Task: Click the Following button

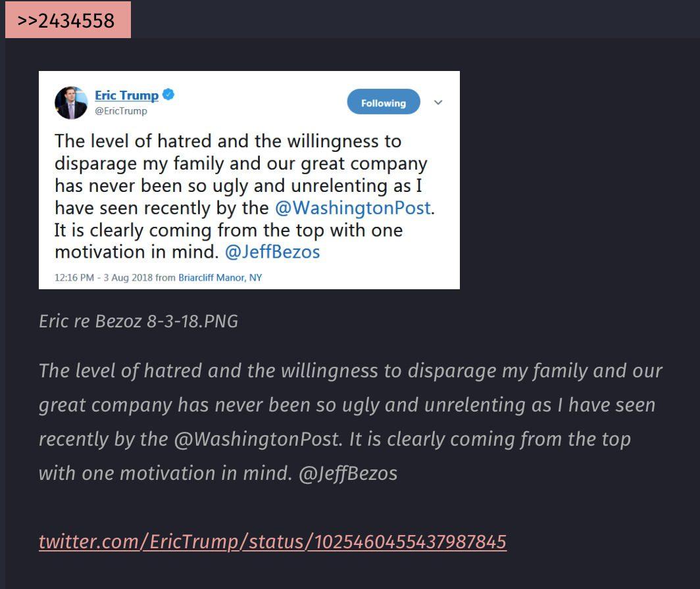Action: [383, 103]
